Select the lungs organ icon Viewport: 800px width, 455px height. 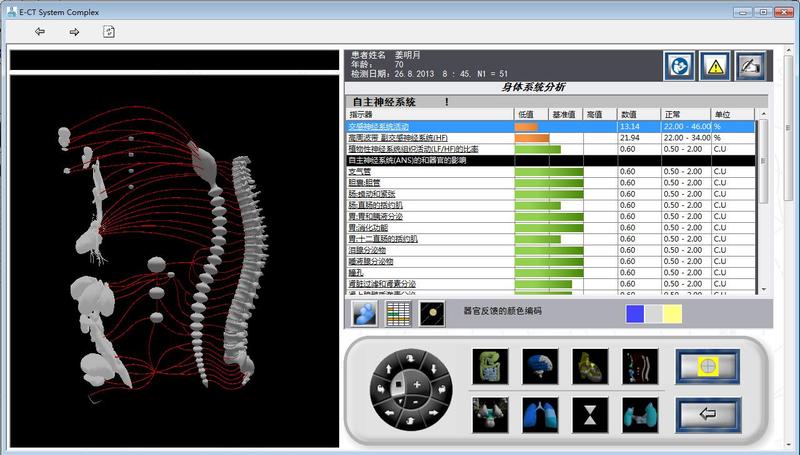coord(538,413)
